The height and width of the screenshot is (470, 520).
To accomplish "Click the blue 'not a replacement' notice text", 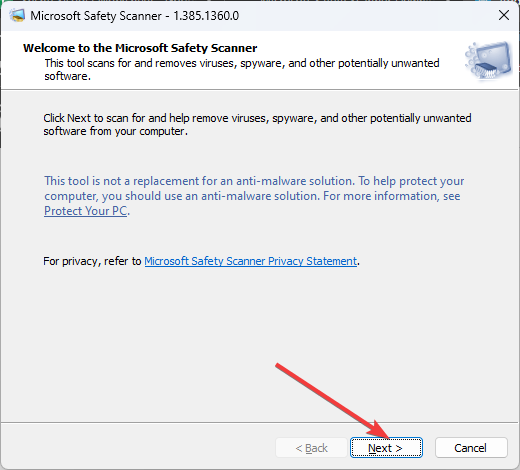I will click(254, 196).
